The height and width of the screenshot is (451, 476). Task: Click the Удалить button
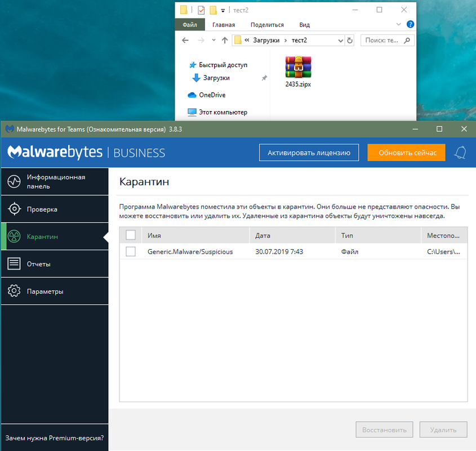[443, 430]
